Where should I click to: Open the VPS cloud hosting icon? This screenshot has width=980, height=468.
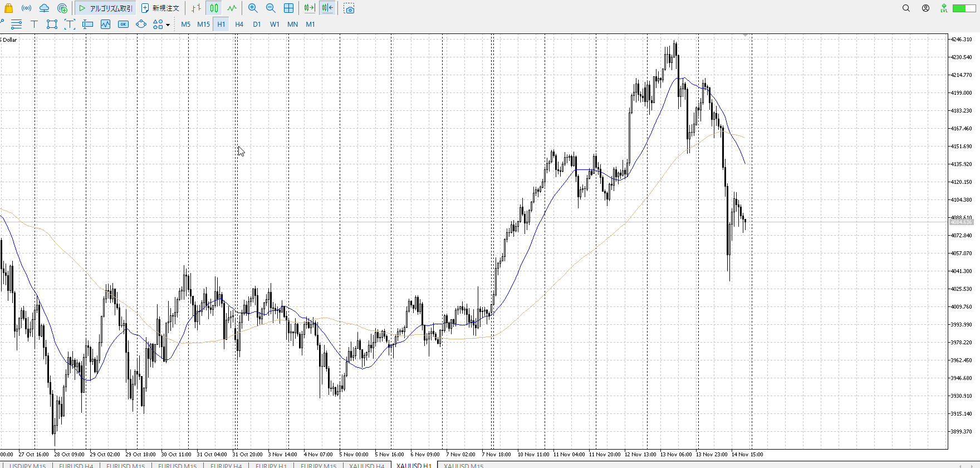44,8
